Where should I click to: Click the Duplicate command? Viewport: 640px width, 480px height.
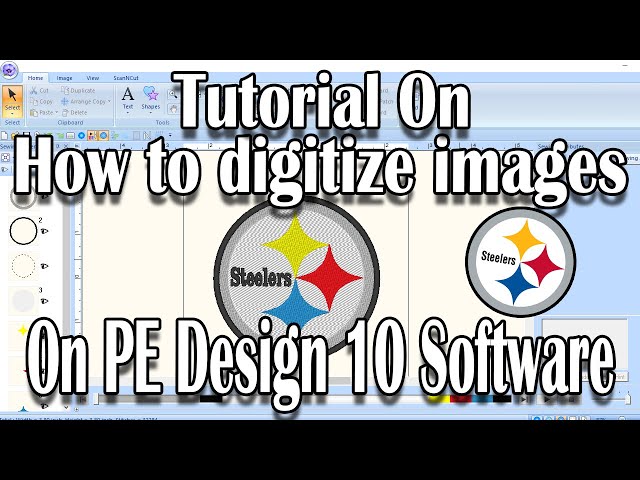coord(78,90)
